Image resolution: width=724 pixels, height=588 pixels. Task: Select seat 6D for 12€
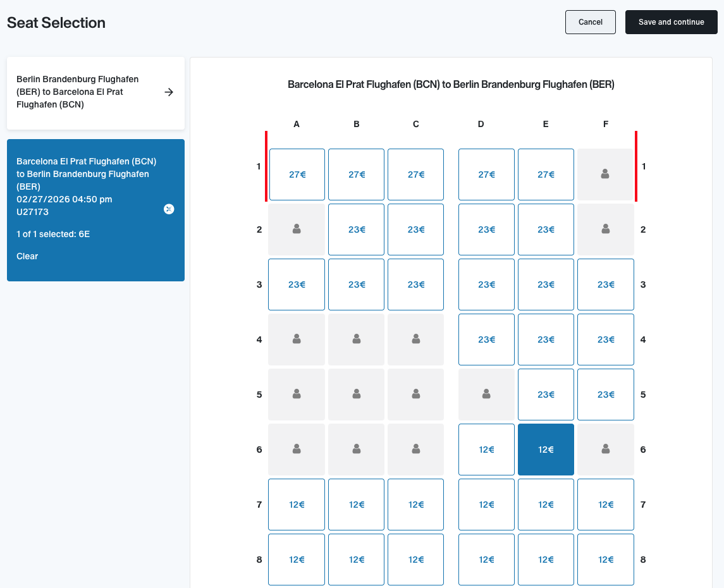[486, 449]
